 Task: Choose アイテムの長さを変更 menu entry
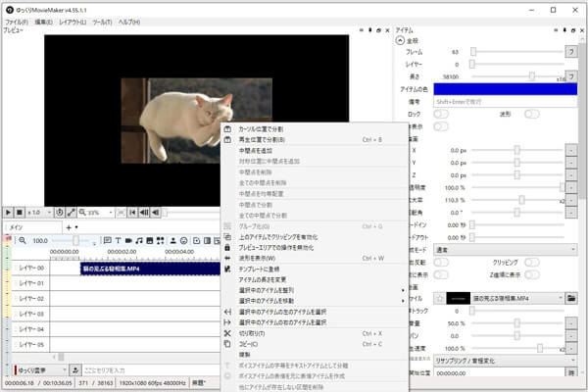(x=315, y=280)
